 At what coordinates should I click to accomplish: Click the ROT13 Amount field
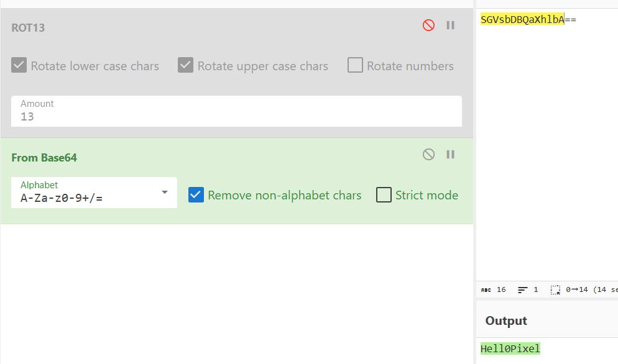236,116
